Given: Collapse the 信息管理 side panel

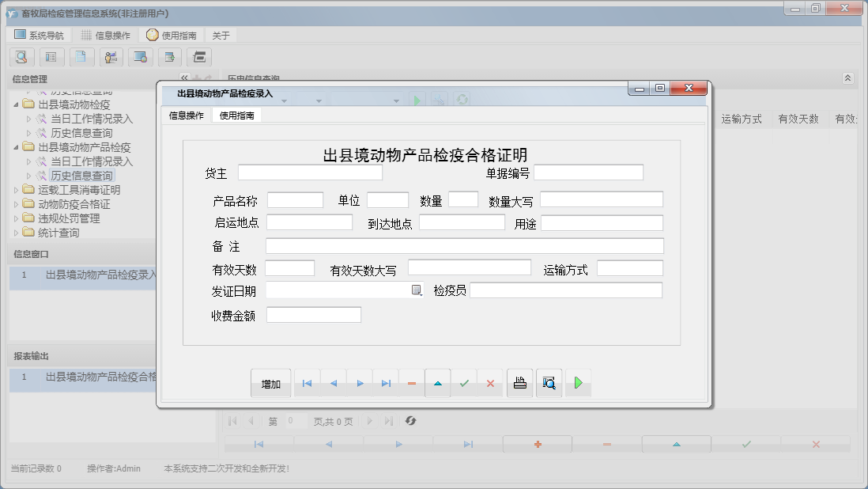Looking at the screenshot, I should tap(184, 78).
